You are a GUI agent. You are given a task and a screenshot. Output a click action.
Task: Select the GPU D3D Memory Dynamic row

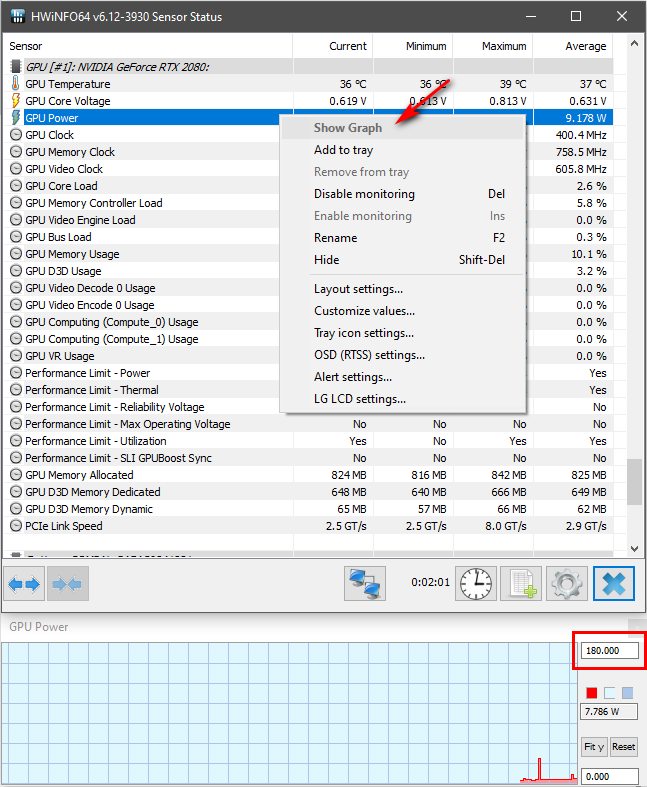coord(308,509)
